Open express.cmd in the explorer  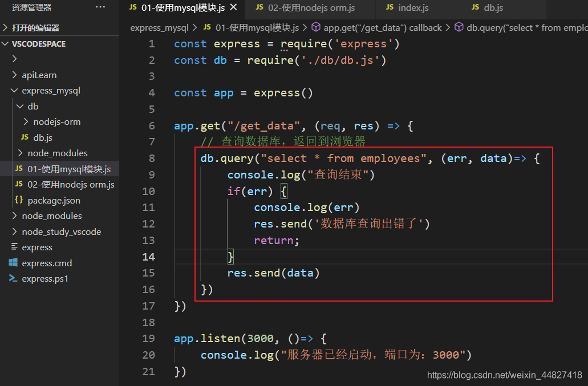(x=47, y=263)
